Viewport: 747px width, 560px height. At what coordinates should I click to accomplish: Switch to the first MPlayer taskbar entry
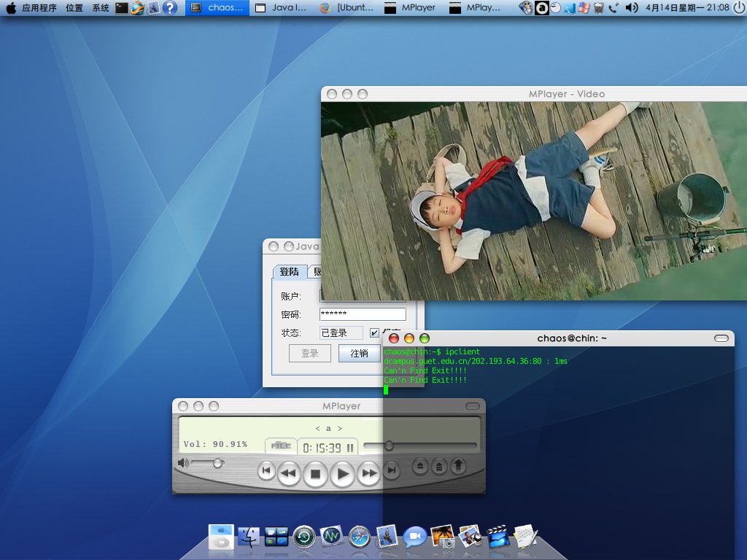pos(411,7)
